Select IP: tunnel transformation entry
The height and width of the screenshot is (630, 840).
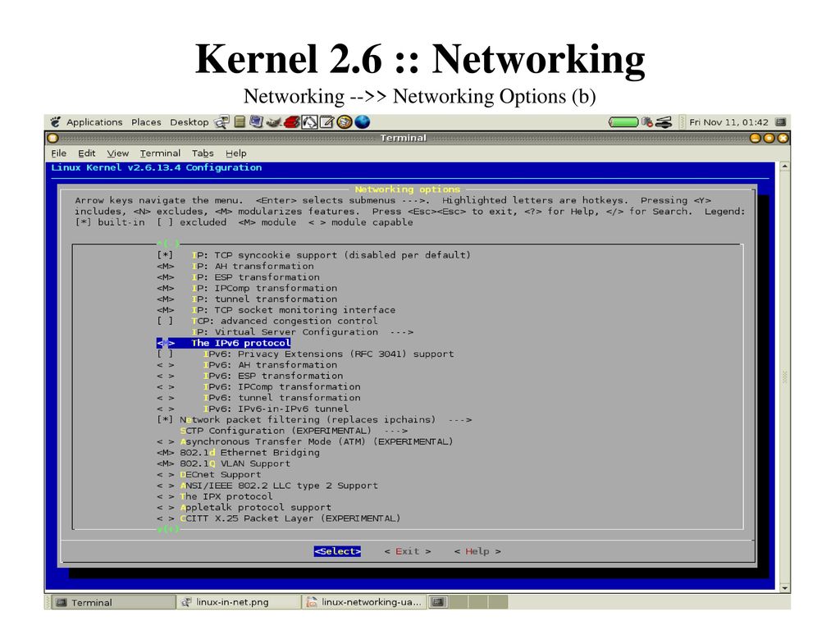click(x=247, y=299)
